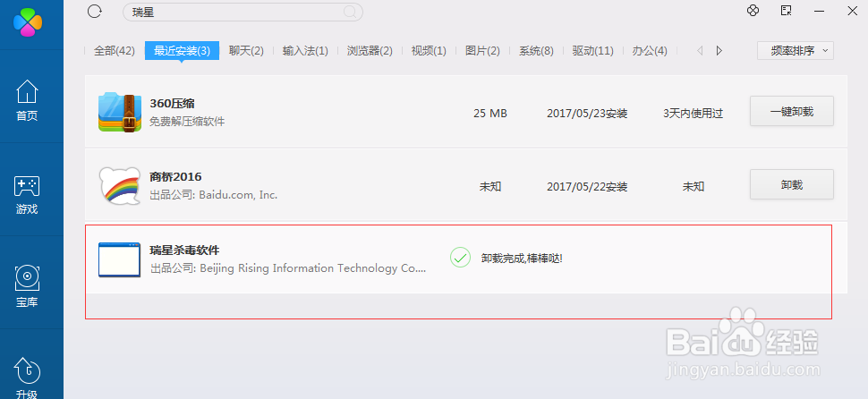
Task: Click the 2017/05/22安装 date
Action: tap(587, 186)
